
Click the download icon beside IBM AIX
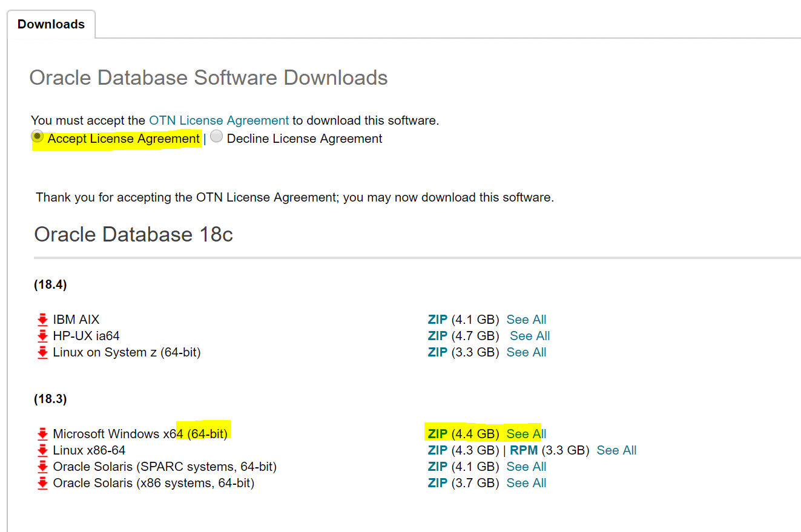(41, 319)
